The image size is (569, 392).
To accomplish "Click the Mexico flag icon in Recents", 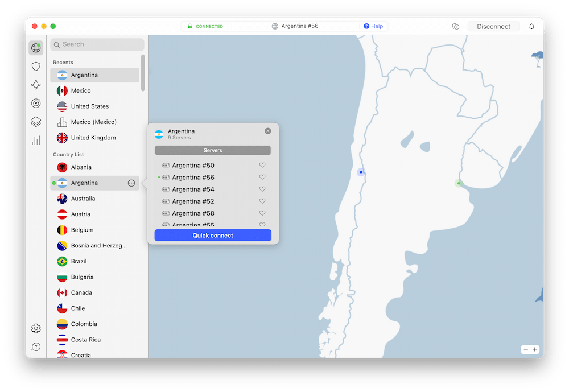I will coord(62,90).
